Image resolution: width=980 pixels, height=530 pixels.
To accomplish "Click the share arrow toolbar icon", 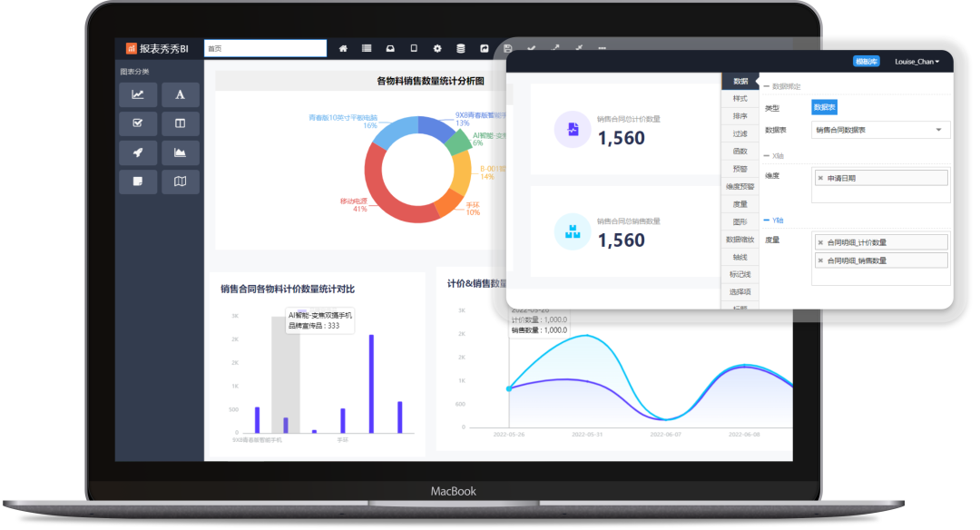I will point(485,49).
